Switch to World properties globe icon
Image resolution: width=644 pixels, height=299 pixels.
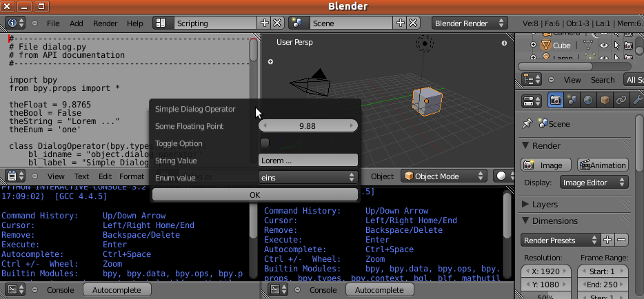(x=587, y=101)
